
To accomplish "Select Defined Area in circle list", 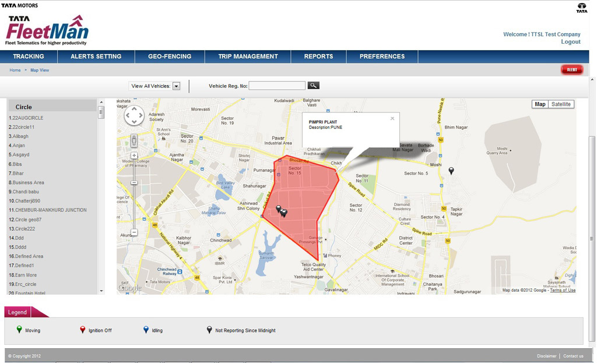I will click(26, 257).
